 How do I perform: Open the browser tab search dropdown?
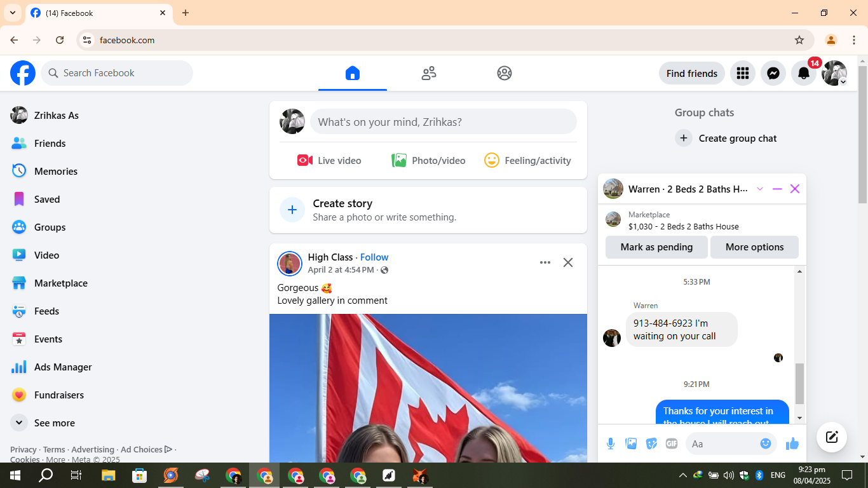[x=13, y=13]
